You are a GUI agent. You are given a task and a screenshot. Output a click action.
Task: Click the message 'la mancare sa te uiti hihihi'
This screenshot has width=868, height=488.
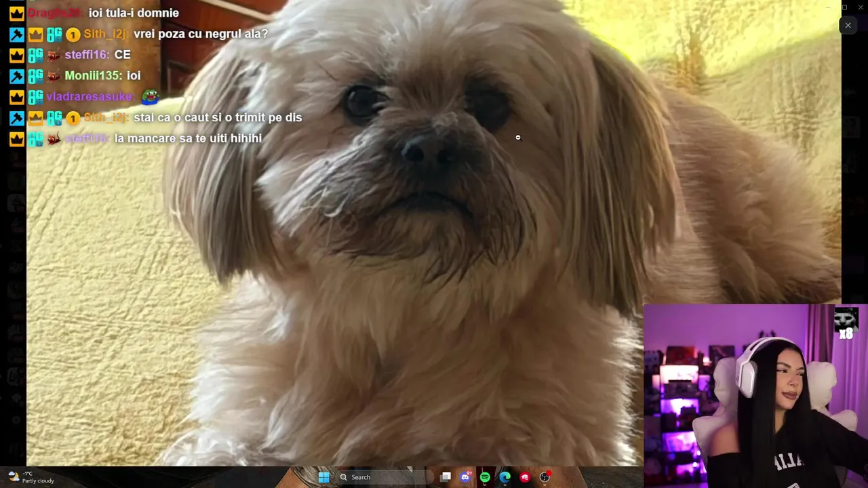tap(188, 138)
